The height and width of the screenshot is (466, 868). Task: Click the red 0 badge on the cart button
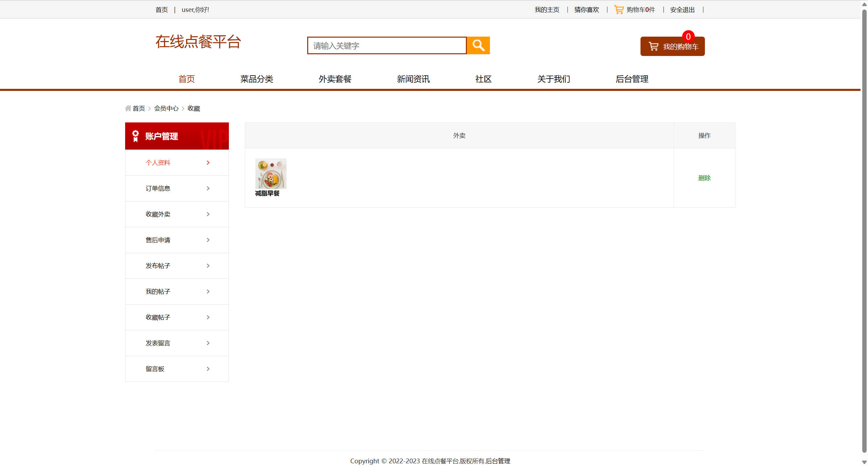click(688, 37)
